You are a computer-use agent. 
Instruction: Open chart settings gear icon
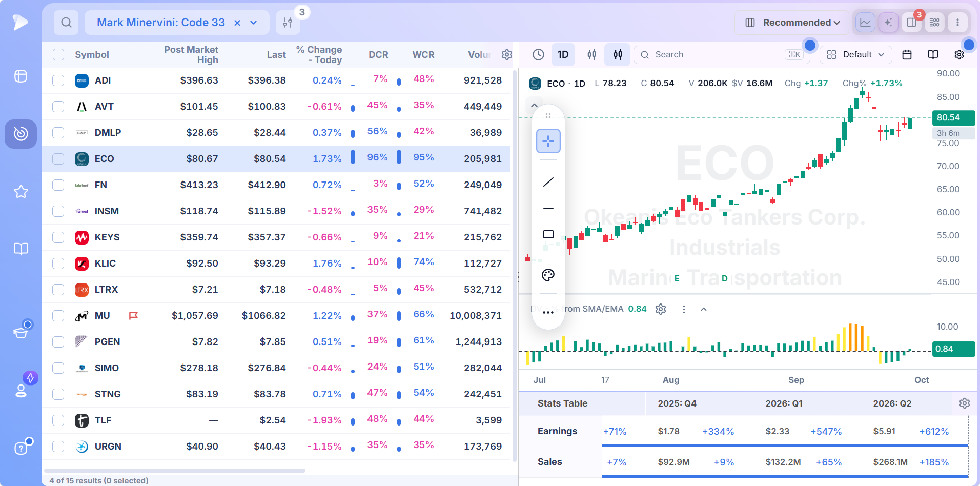coord(959,54)
